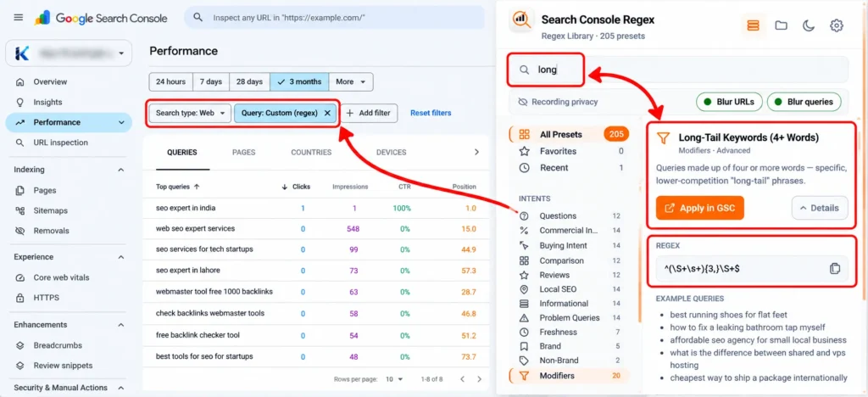Remove the Query: Custom (regex) filter
Image resolution: width=868 pixels, height=397 pixels.
[327, 113]
